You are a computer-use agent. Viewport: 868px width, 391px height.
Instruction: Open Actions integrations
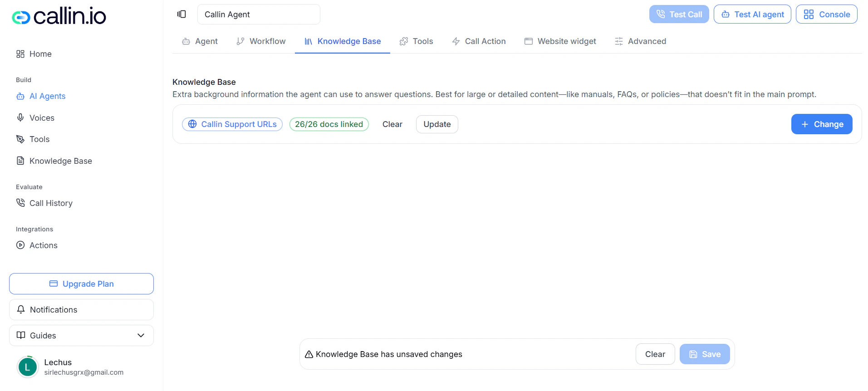(x=37, y=245)
